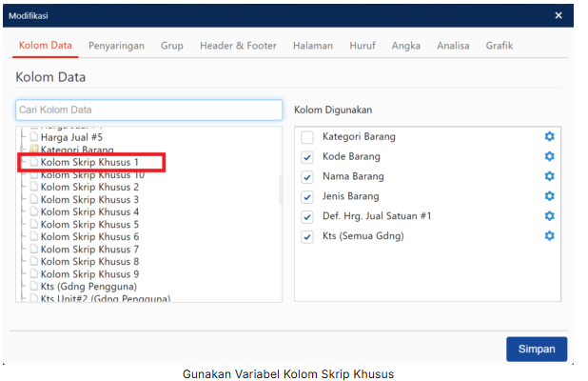Select Kolom Skrip Khusus 5 tree item
Viewport: 588px width, 381px height.
pyautogui.click(x=89, y=225)
